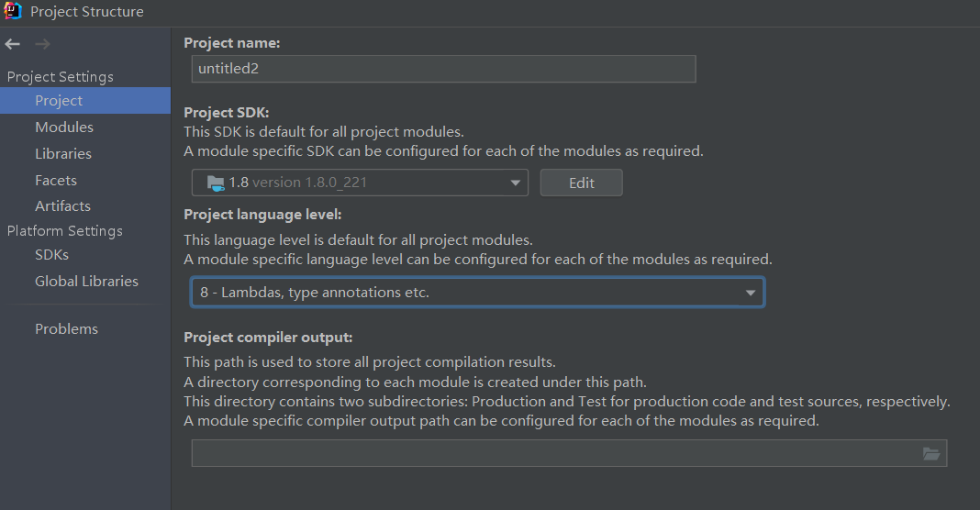Image resolution: width=980 pixels, height=510 pixels.
Task: Click the IntelliJ IDEA logo icon
Action: (13, 12)
